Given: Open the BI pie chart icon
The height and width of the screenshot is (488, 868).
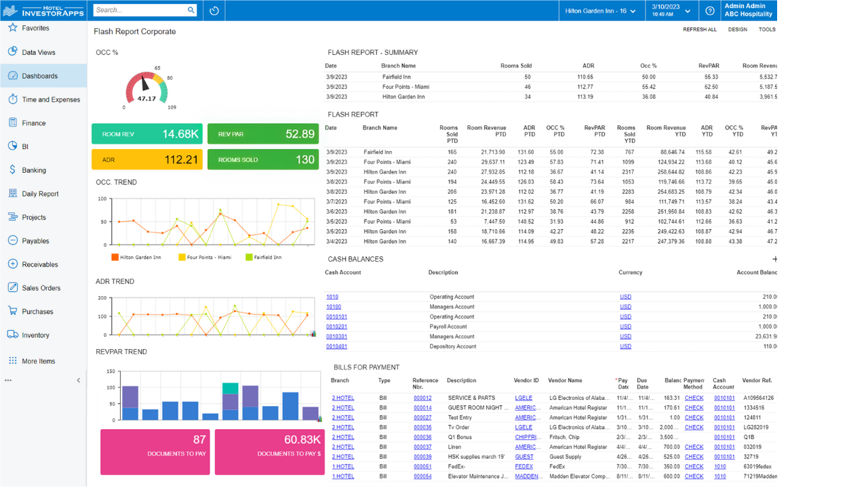Looking at the screenshot, I should (x=12, y=146).
